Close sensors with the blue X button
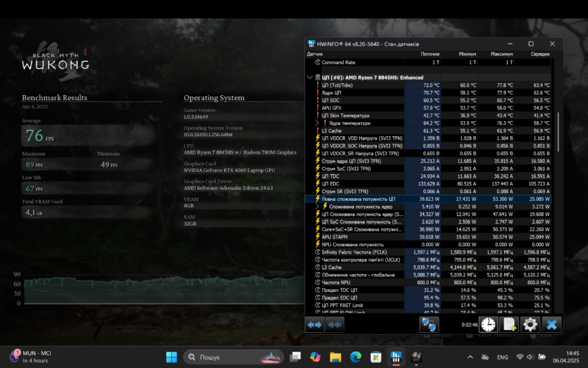 click(551, 324)
